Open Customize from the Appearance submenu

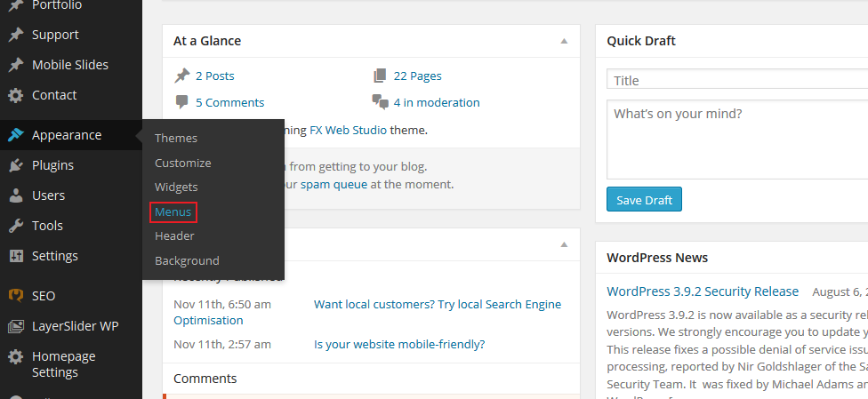tap(182, 164)
